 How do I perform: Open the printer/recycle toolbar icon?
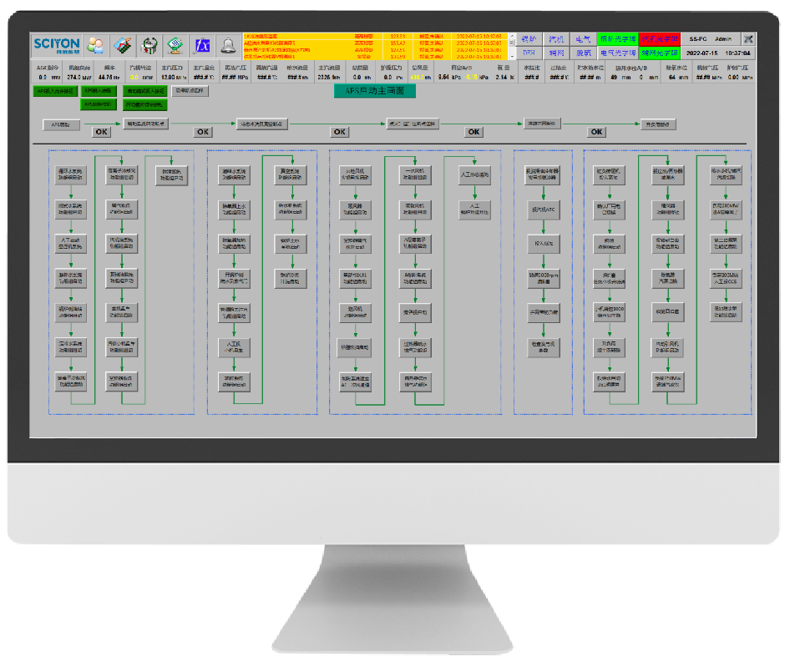[x=149, y=45]
